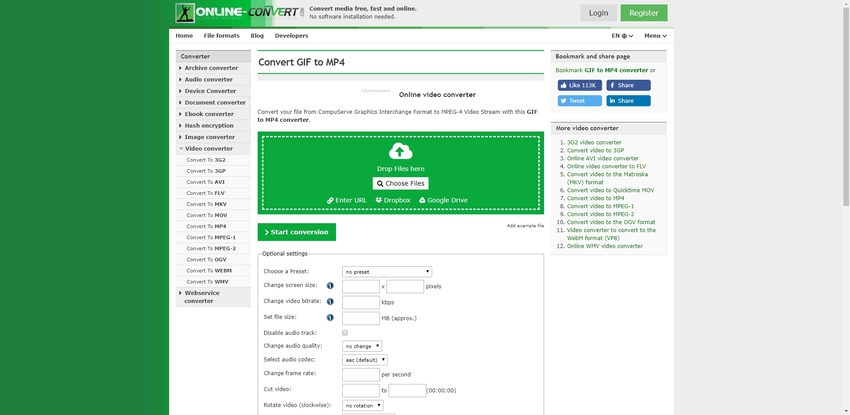
Task: Toggle the Disable audio track checkbox
Action: pyautogui.click(x=345, y=332)
